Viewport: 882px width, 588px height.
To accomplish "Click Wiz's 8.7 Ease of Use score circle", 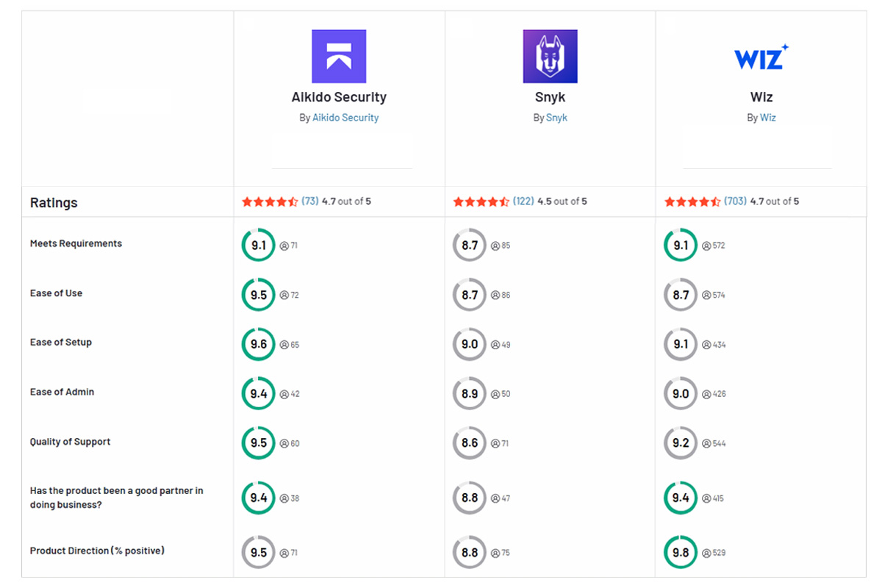I will pos(681,295).
